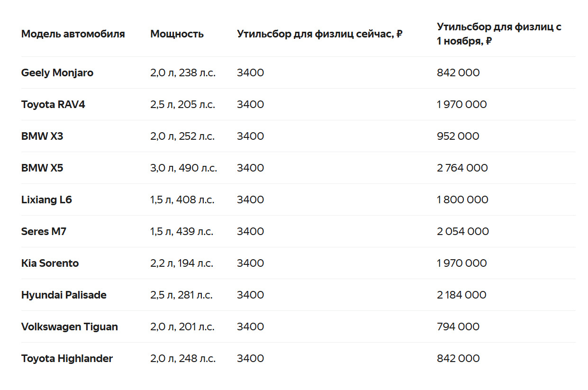The width and height of the screenshot is (588, 390).
Task: Select the BMW X3 model cell
Action: pyautogui.click(x=42, y=136)
